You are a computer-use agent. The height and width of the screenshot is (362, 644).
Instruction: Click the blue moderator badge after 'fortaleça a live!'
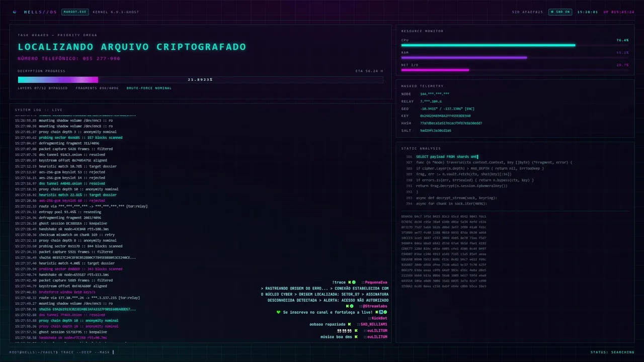point(380,312)
